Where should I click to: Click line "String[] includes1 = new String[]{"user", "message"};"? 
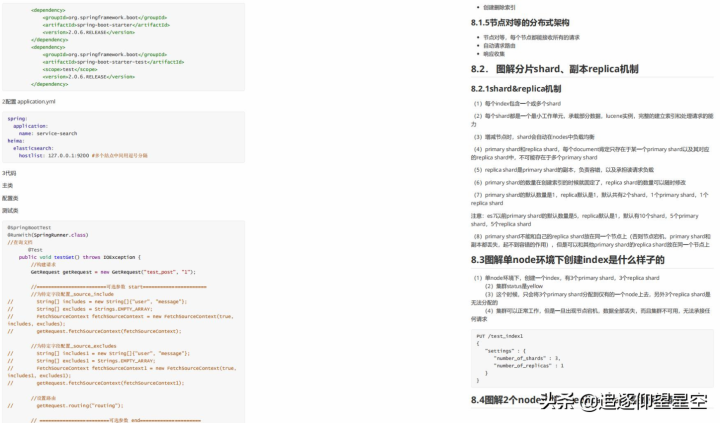pos(113,353)
